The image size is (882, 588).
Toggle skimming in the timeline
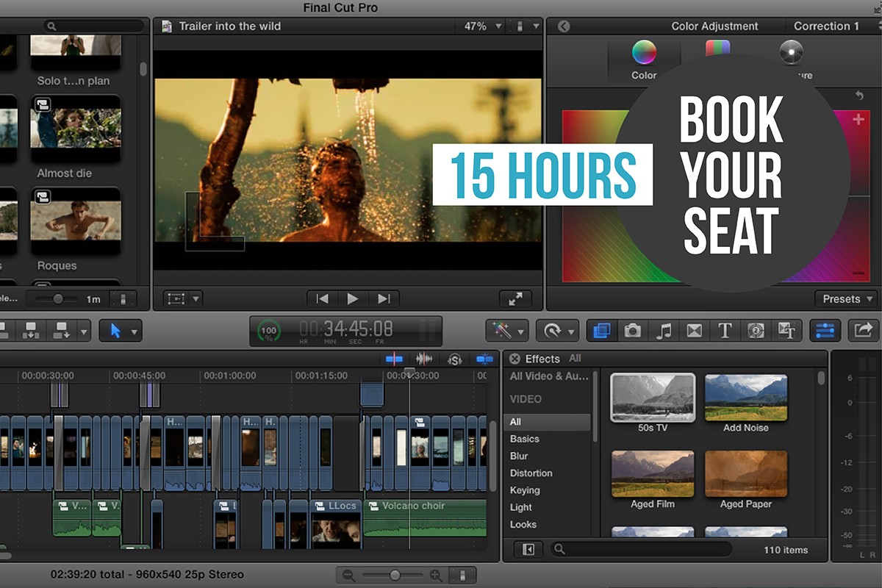395,359
